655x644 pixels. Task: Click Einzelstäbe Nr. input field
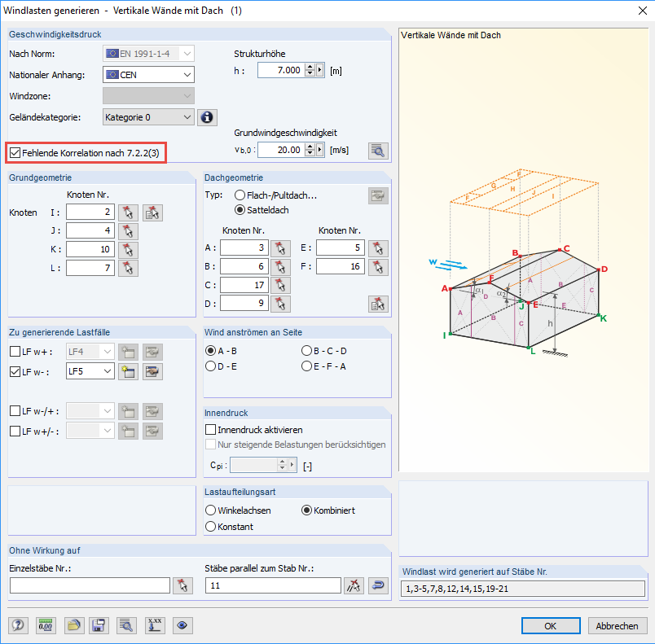[x=90, y=585]
